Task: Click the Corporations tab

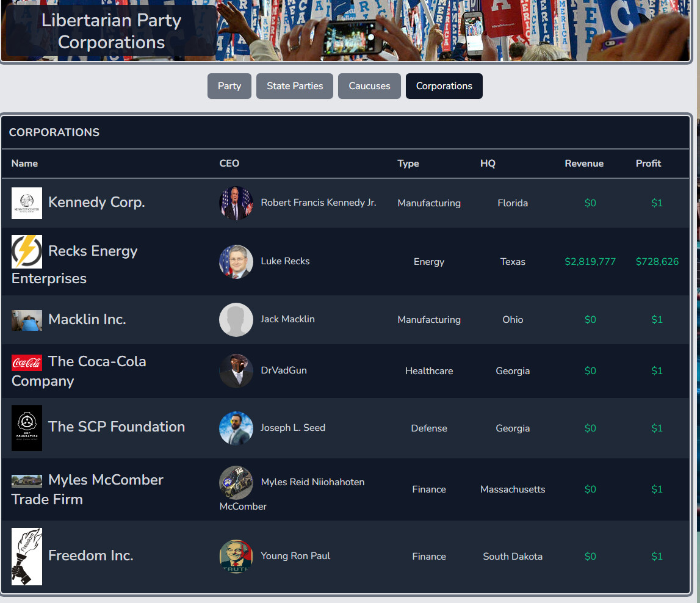Action: 444,86
